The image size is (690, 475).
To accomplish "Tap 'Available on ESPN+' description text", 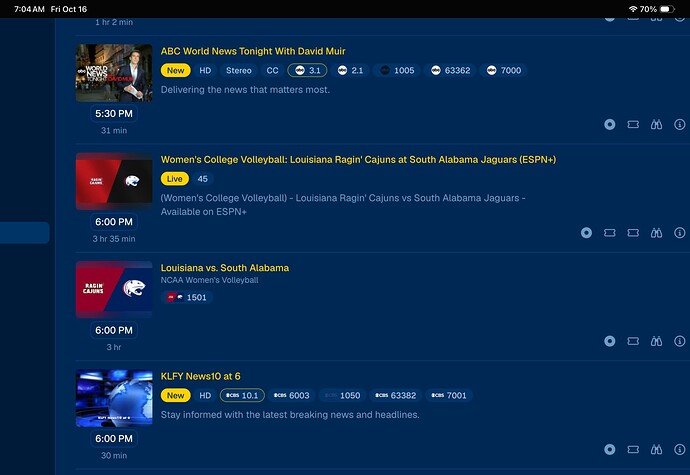I will (204, 212).
